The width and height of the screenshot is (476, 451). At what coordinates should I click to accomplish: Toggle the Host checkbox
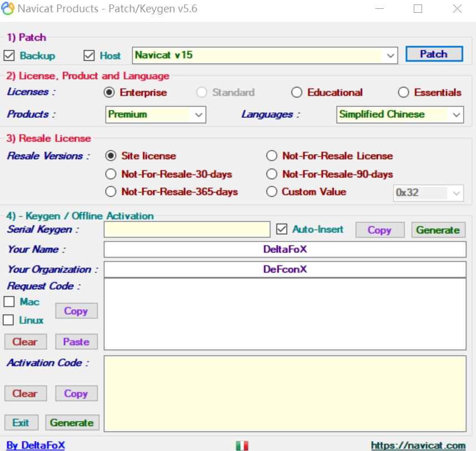(89, 56)
